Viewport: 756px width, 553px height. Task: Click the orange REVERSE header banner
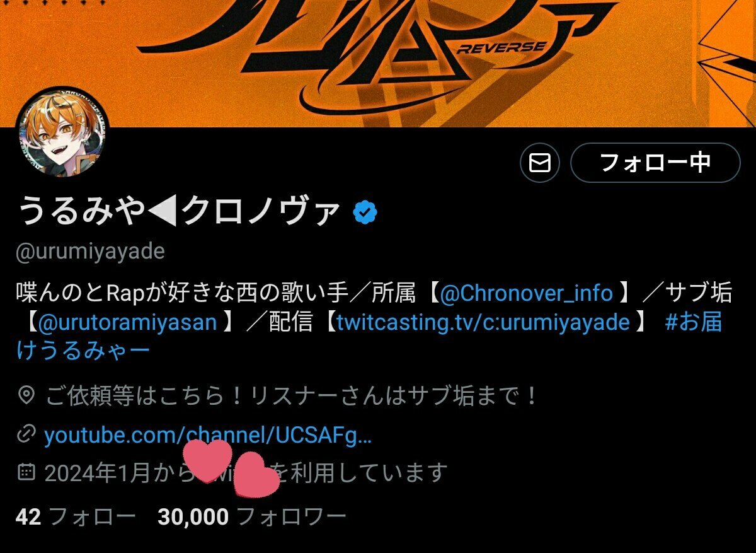click(x=378, y=63)
